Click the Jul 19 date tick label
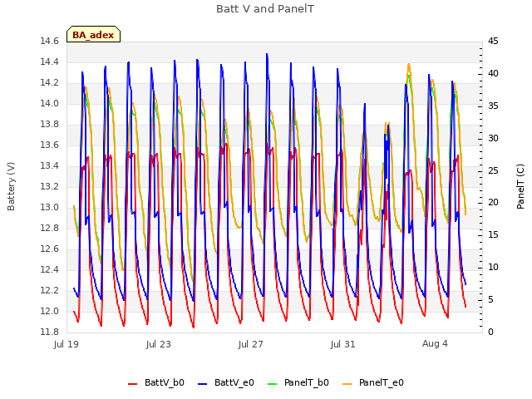 click(x=66, y=344)
